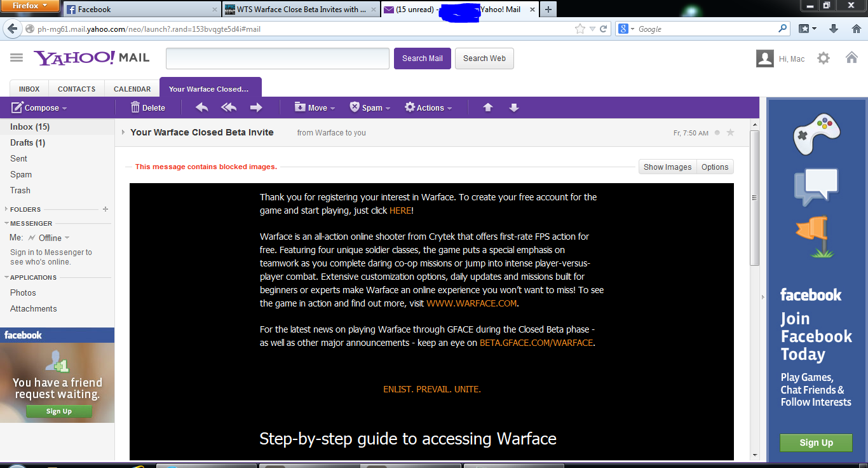The image size is (868, 468).
Task: Open WWW.WARFACE.COM link in email
Action: click(471, 303)
